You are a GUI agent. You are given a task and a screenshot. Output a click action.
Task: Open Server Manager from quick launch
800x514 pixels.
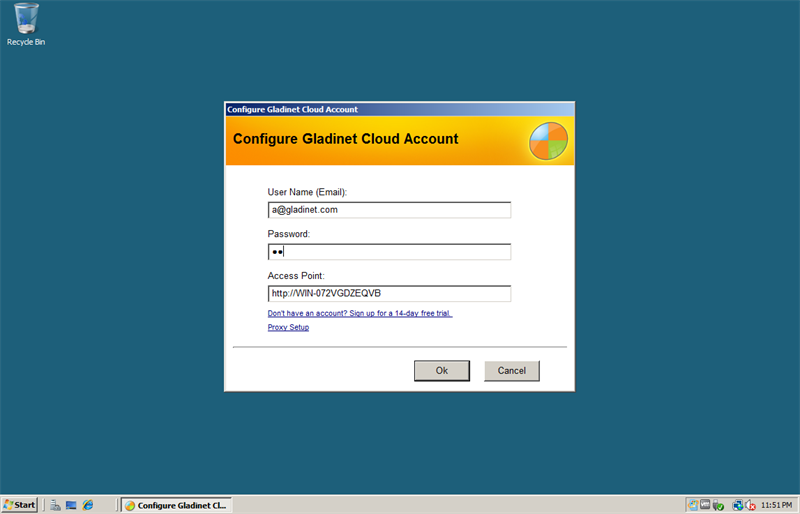pos(55,505)
